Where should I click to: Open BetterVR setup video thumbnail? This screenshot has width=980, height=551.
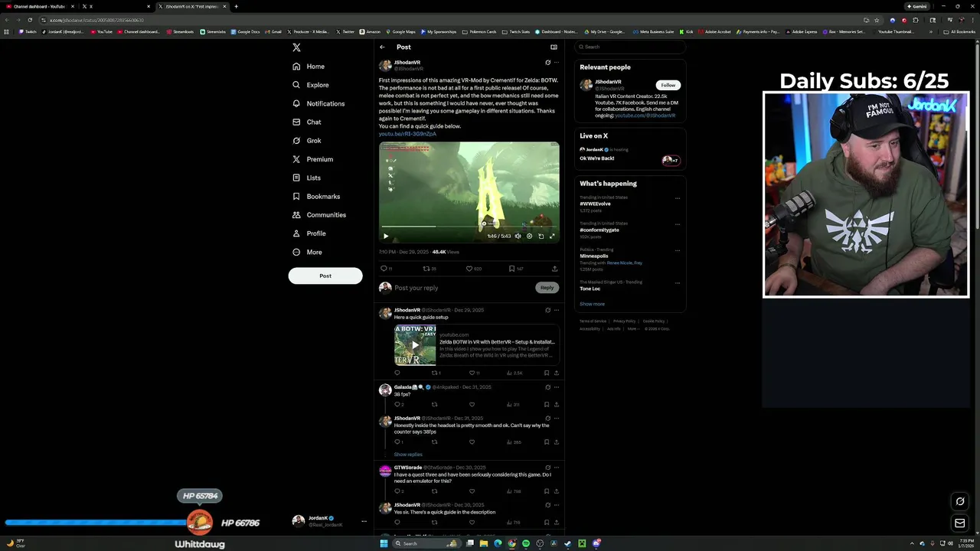tap(415, 345)
